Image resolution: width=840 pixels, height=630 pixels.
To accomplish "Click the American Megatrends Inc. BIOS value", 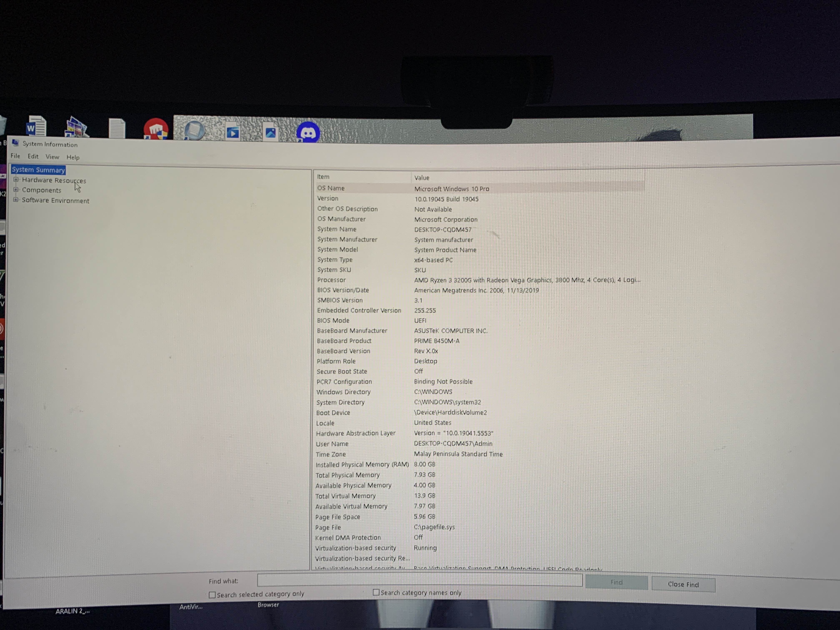I will click(x=476, y=290).
